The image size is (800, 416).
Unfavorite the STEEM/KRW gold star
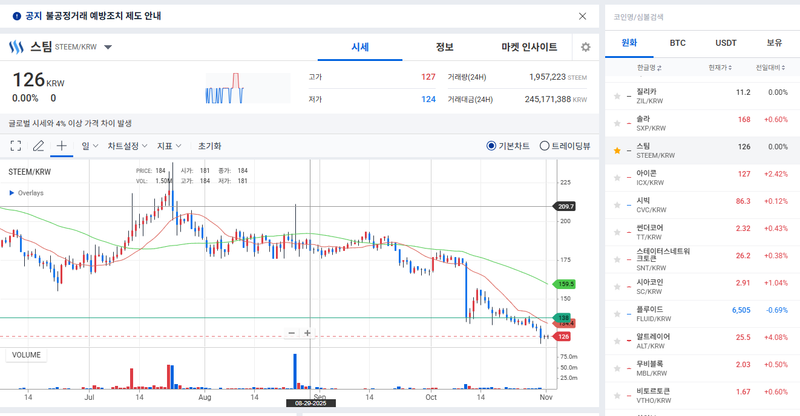[617, 149]
